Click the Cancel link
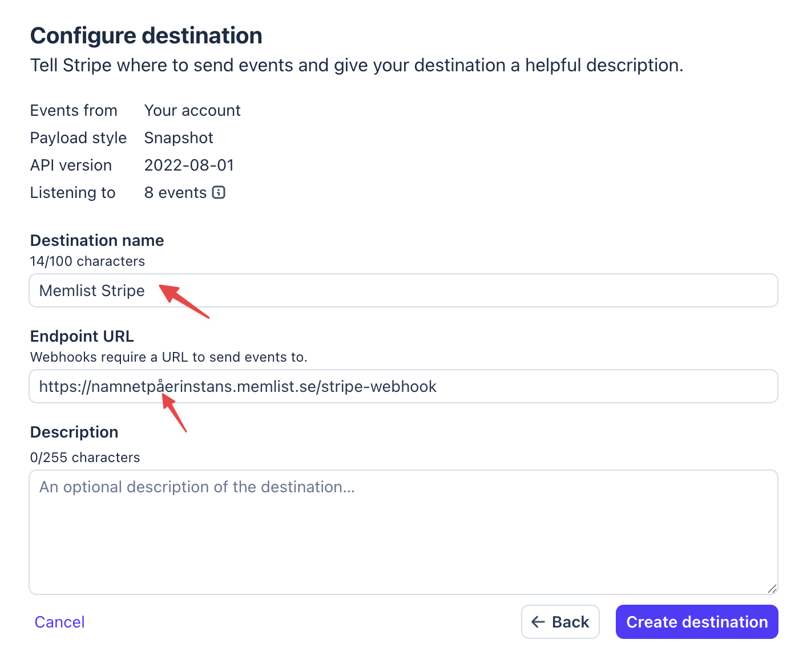 pos(59,622)
